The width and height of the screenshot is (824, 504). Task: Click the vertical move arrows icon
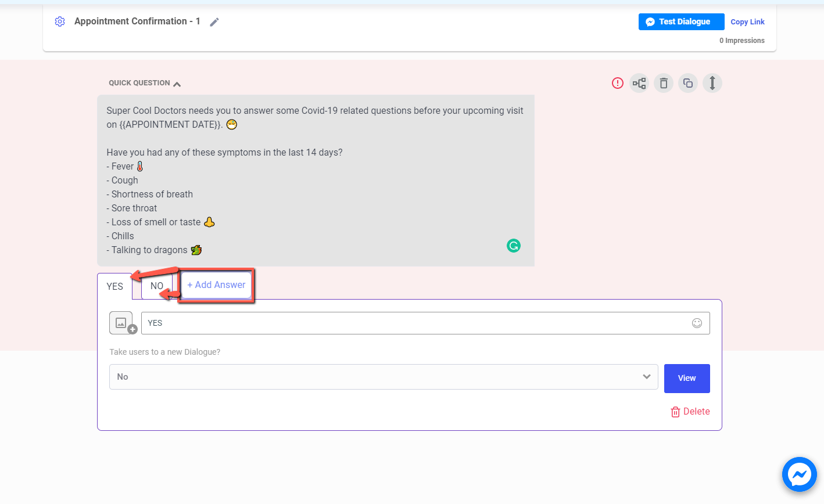pyautogui.click(x=712, y=83)
